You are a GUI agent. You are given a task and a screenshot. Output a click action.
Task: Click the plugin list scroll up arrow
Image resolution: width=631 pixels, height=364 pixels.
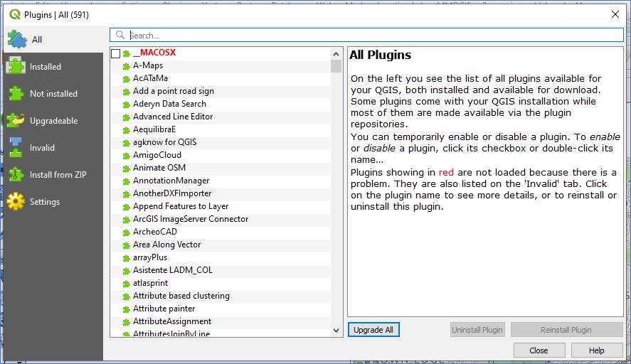coord(336,54)
